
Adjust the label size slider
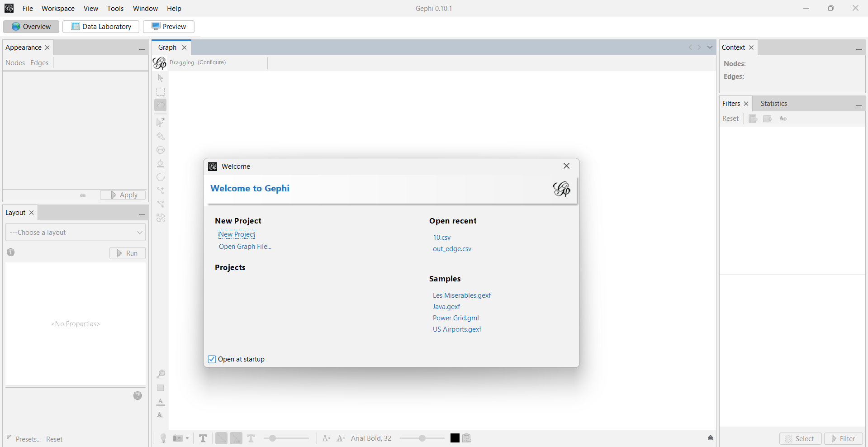422,438
